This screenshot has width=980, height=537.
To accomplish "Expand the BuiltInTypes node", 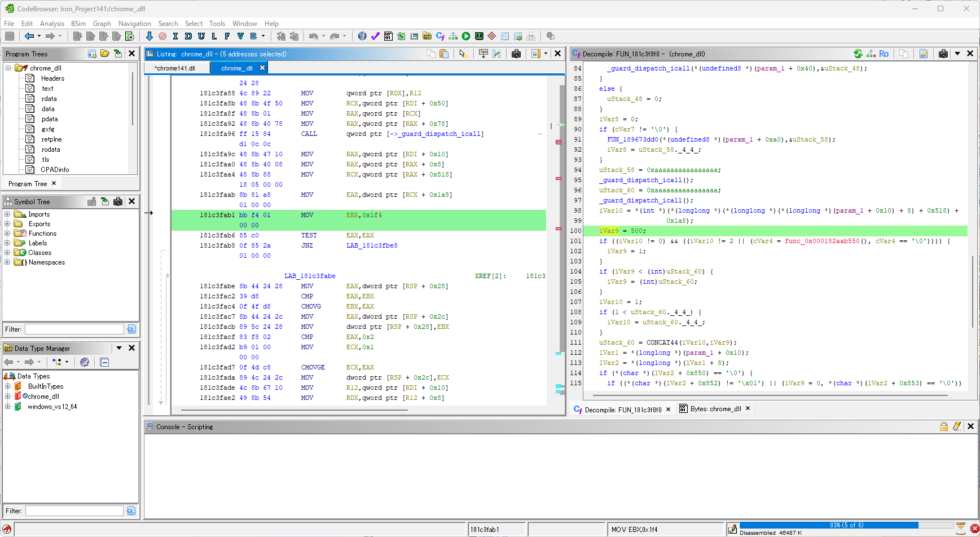I will (7, 386).
